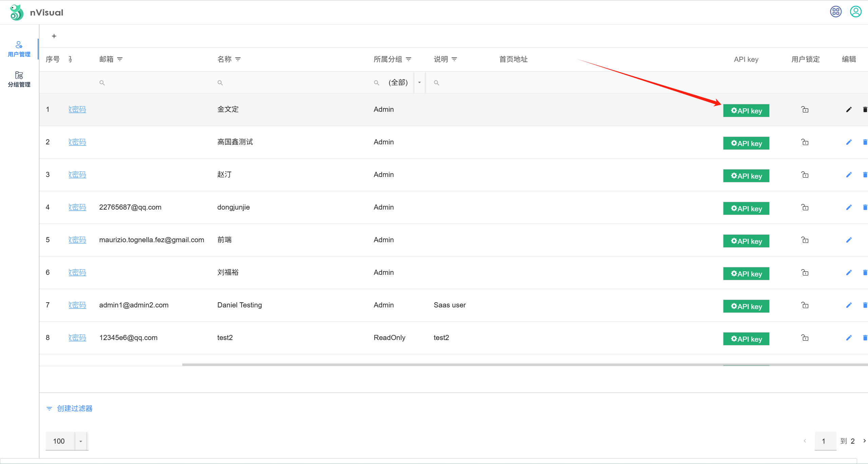868x464 pixels.
Task: Toggle user lock for 金文定
Action: [x=805, y=109]
